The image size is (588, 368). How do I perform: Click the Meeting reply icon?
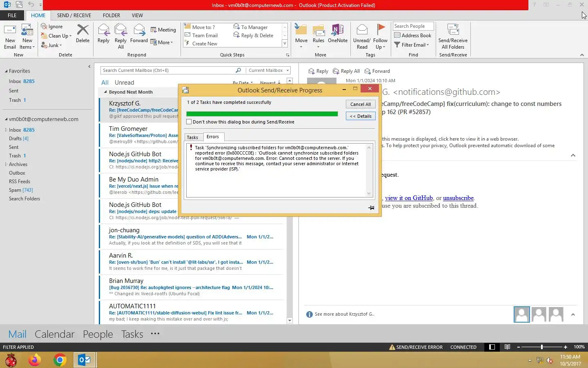[154, 30]
